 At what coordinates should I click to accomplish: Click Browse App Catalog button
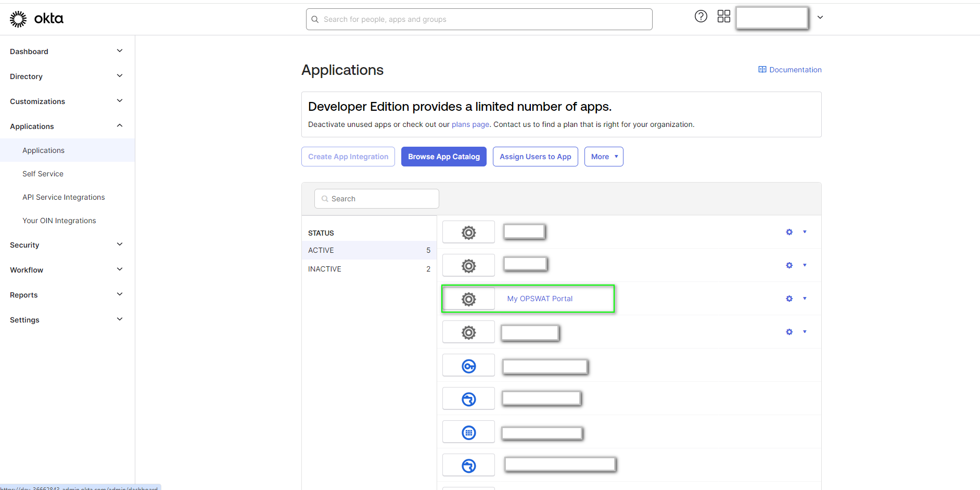444,157
